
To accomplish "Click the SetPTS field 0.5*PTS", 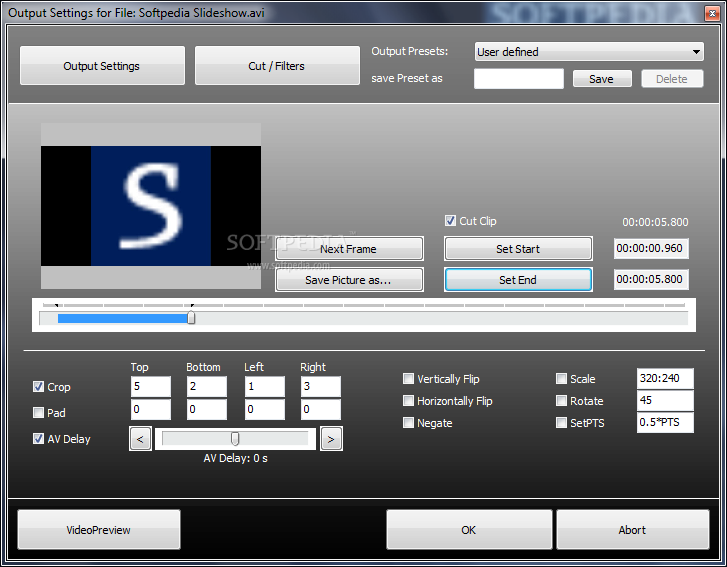I will (665, 422).
